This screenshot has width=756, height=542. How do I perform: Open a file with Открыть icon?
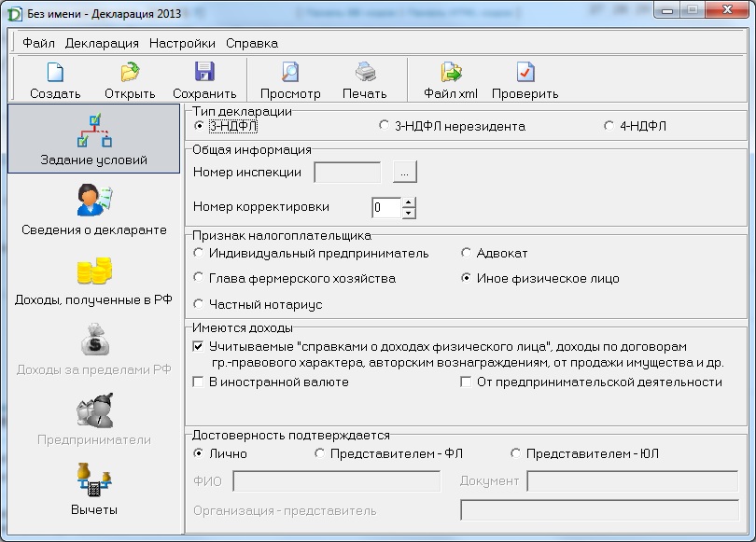click(130, 73)
